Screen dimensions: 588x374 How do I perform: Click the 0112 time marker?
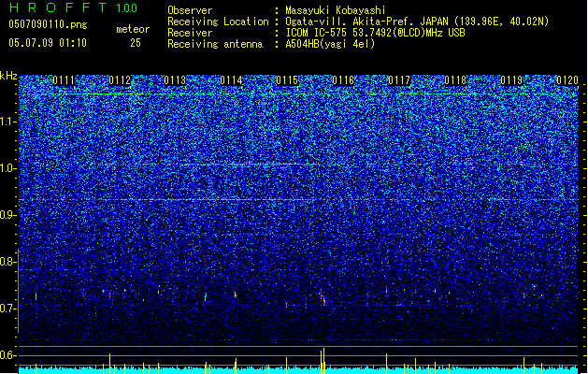click(120, 80)
